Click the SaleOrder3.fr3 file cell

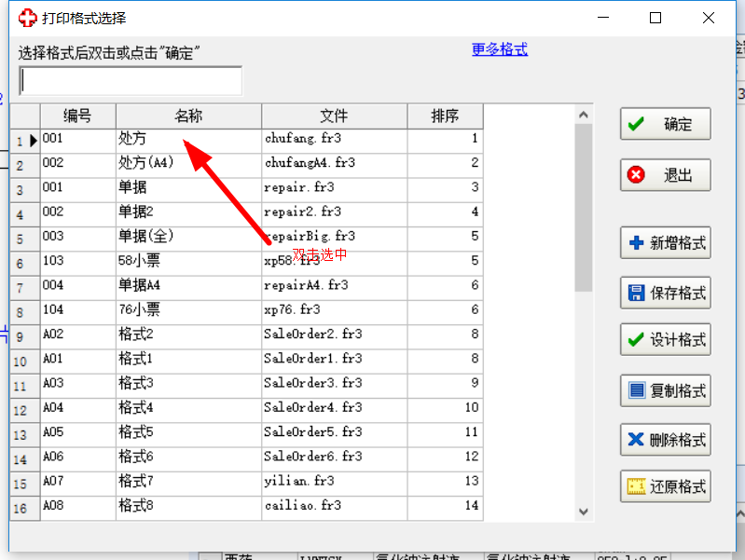[x=334, y=385]
